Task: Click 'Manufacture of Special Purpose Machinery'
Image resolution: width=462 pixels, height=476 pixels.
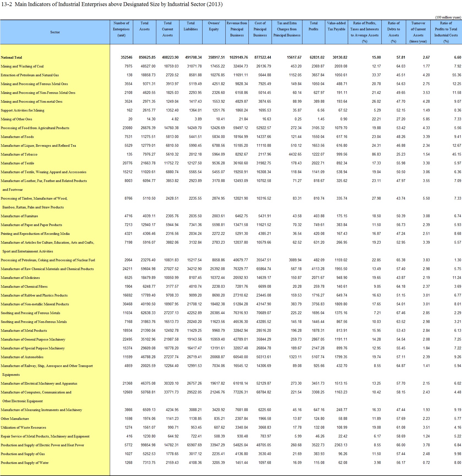Action: pos(32,348)
